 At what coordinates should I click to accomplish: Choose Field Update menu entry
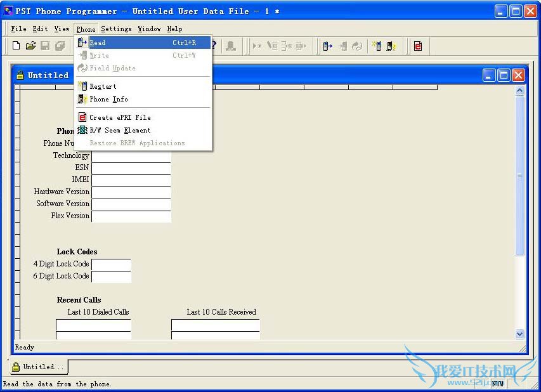143,68
